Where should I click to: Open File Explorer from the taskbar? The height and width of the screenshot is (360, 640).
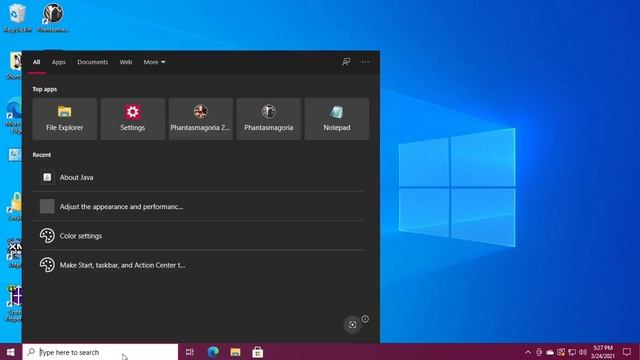235,352
